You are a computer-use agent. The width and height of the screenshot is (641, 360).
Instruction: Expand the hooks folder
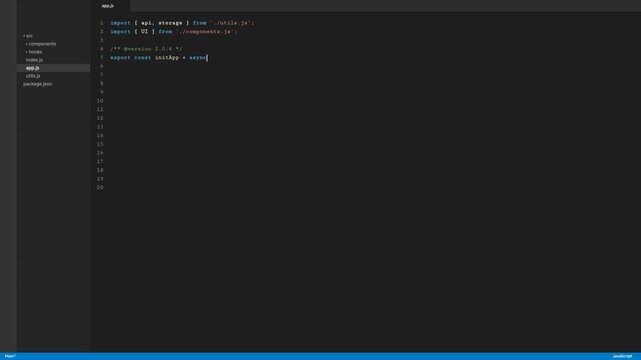pos(34,52)
